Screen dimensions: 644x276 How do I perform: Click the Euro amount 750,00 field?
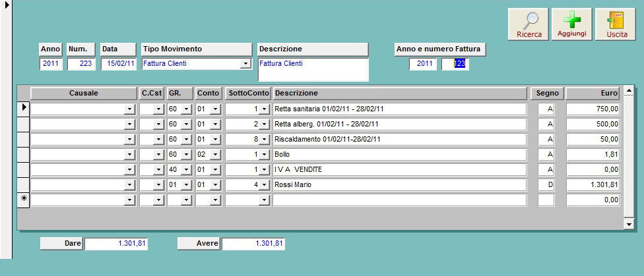click(593, 109)
